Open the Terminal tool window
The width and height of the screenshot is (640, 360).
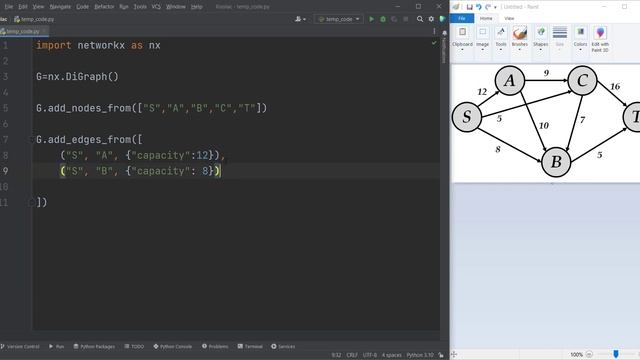[250, 346]
